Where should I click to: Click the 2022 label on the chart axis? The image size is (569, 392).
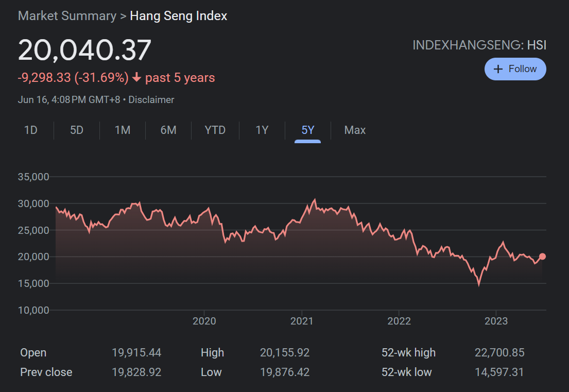coord(399,321)
